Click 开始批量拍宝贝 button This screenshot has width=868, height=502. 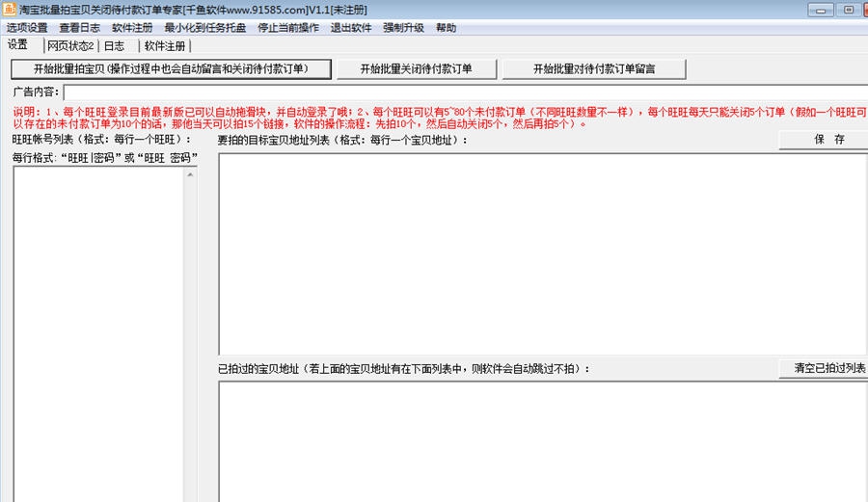pyautogui.click(x=171, y=69)
